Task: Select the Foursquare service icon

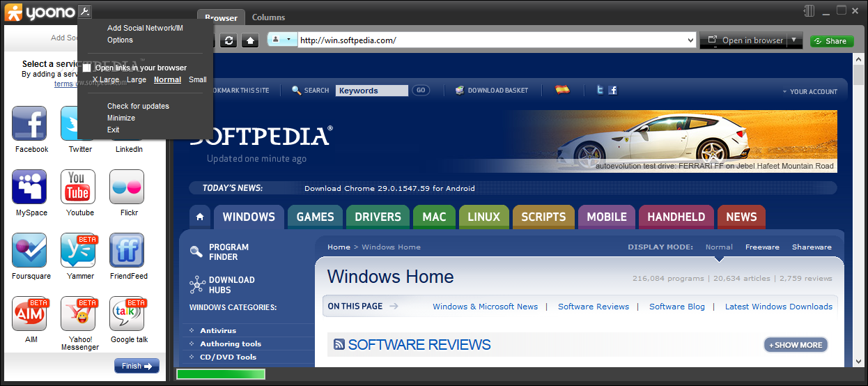Action: [29, 250]
